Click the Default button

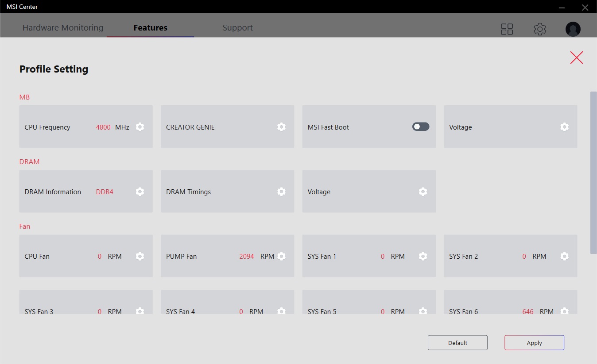point(457,343)
